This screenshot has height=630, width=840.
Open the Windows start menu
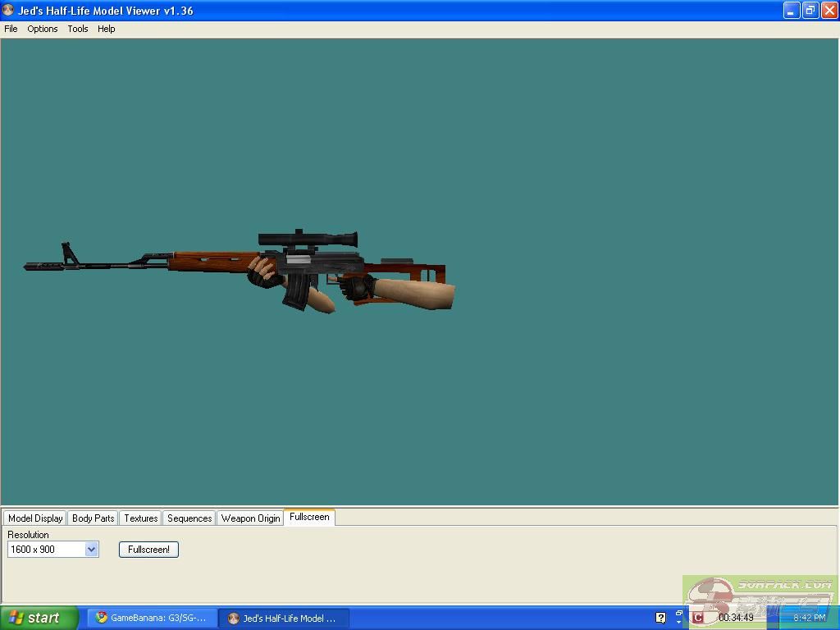(39, 618)
